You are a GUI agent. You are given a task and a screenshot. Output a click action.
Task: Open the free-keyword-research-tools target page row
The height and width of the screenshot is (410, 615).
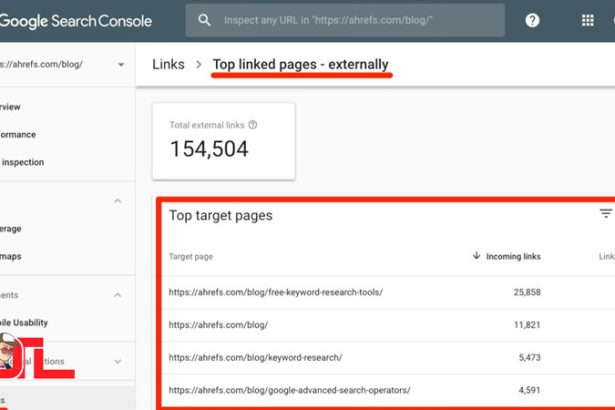pos(276,292)
